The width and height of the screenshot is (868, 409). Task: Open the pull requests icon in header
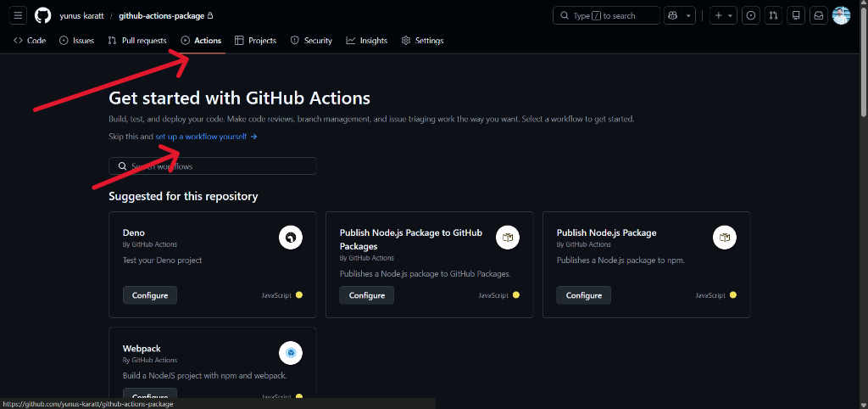[773, 15]
